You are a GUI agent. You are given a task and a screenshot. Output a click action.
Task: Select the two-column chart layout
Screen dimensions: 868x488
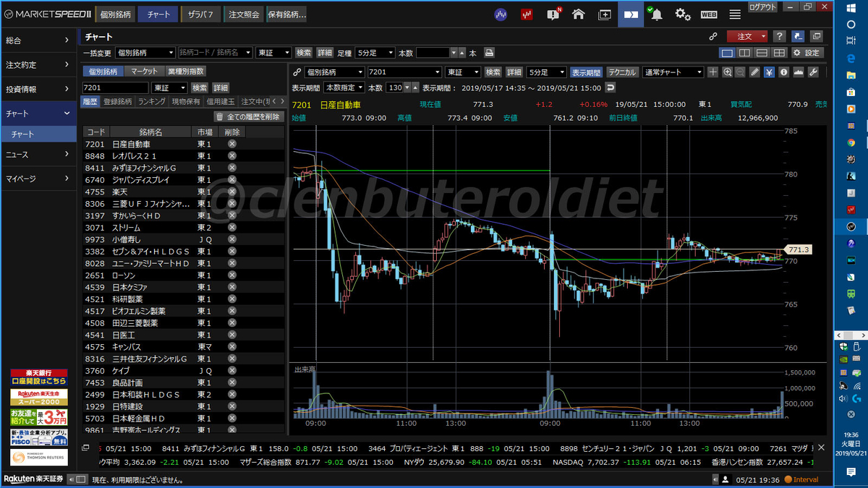(744, 53)
